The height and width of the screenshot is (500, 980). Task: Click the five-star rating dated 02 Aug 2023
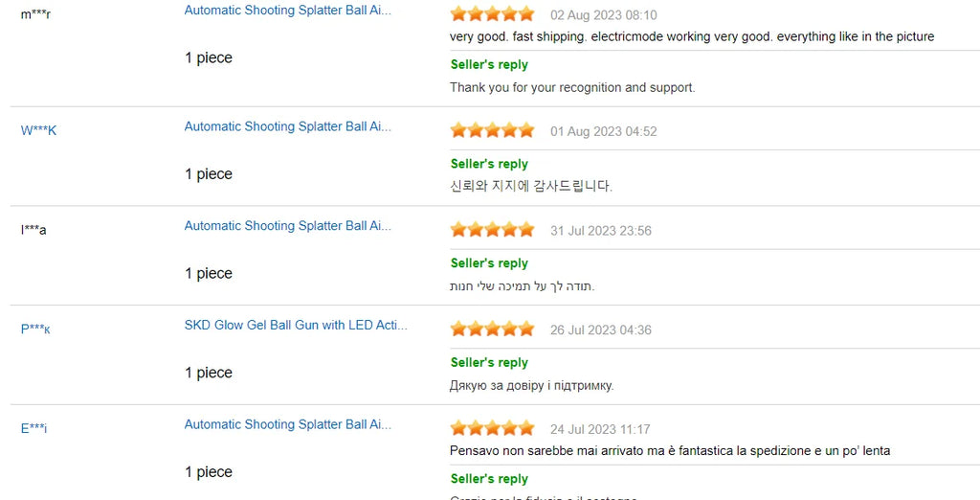point(492,14)
